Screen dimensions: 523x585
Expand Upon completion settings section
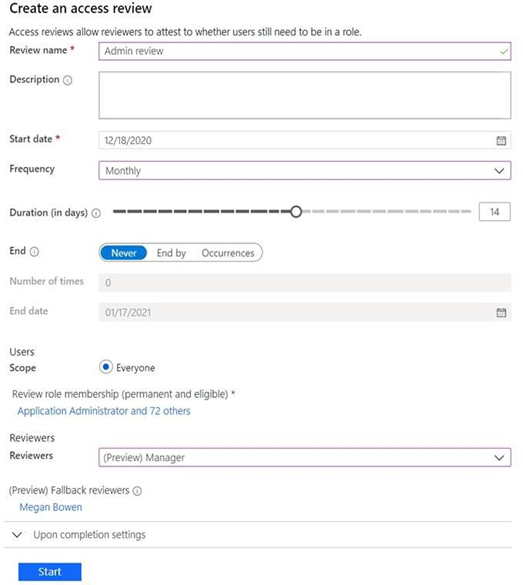coord(78,535)
